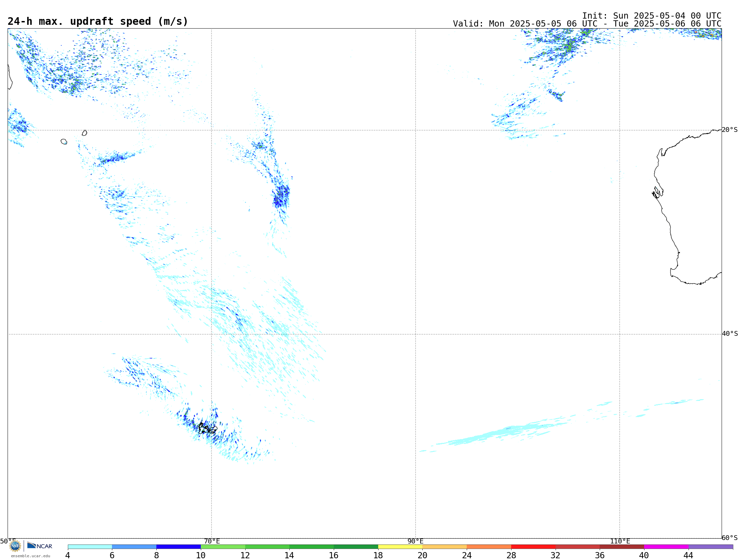
Task: Pick the 32–36 m/s muted red swatch
Action: [578, 547]
